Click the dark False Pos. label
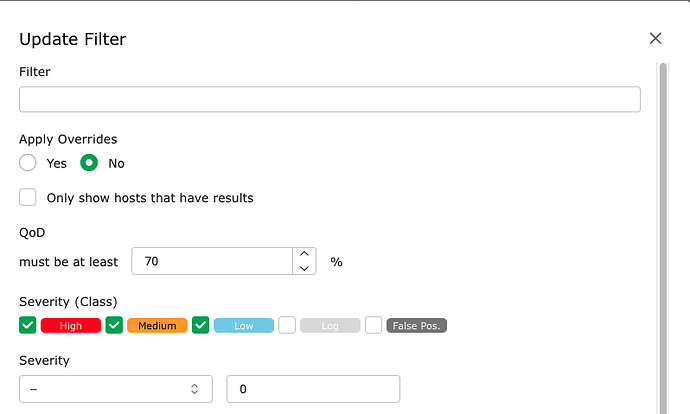 click(417, 326)
